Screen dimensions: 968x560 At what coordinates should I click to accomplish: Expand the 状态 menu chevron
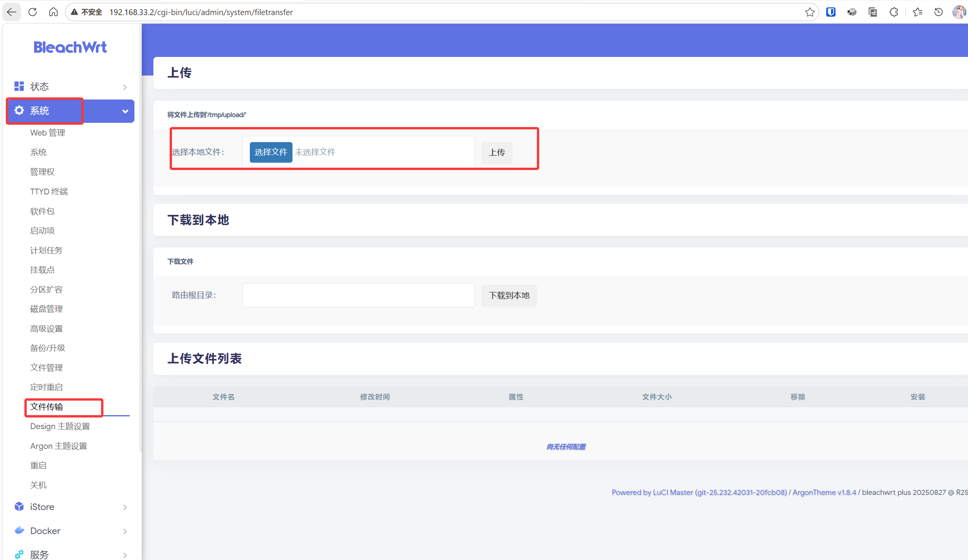pyautogui.click(x=125, y=87)
